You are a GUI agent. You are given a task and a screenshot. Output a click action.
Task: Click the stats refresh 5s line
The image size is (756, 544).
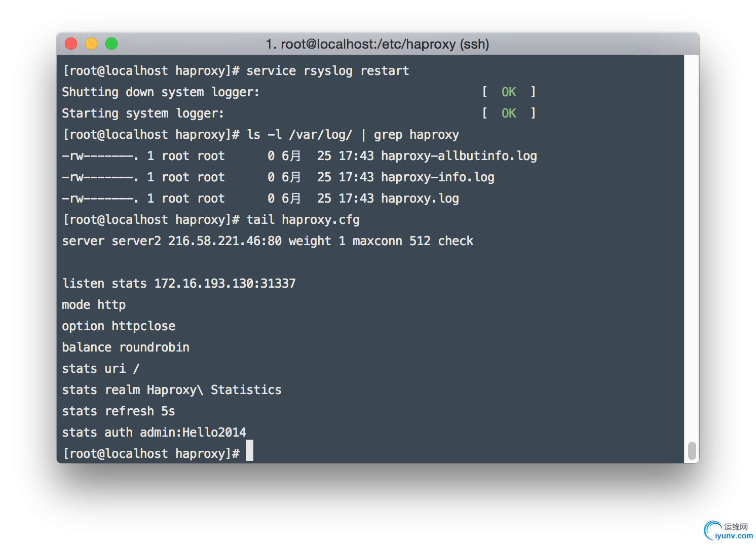(x=119, y=411)
